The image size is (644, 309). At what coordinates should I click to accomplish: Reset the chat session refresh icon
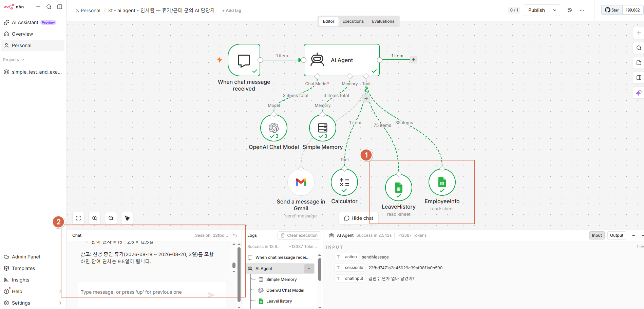pos(235,235)
